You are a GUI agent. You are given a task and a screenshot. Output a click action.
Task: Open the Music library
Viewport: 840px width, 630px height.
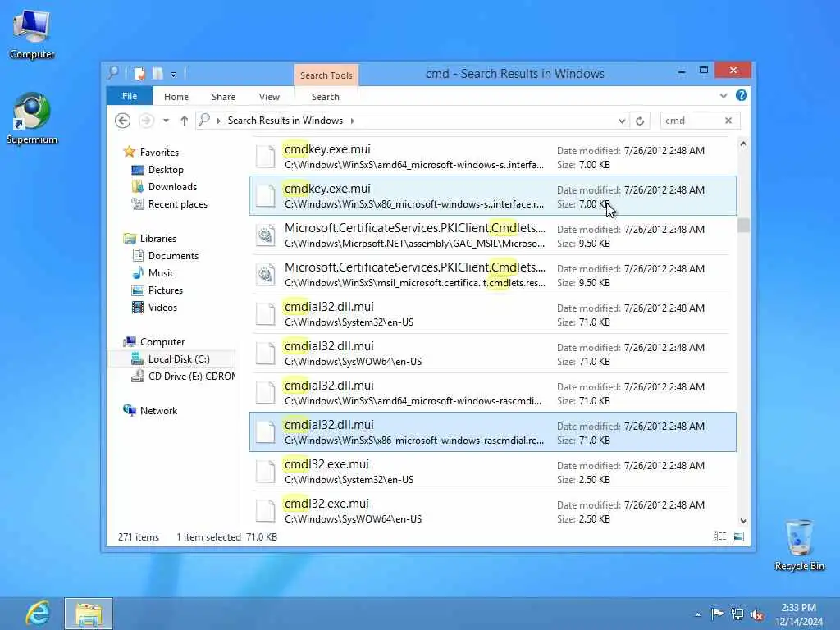pos(162,272)
